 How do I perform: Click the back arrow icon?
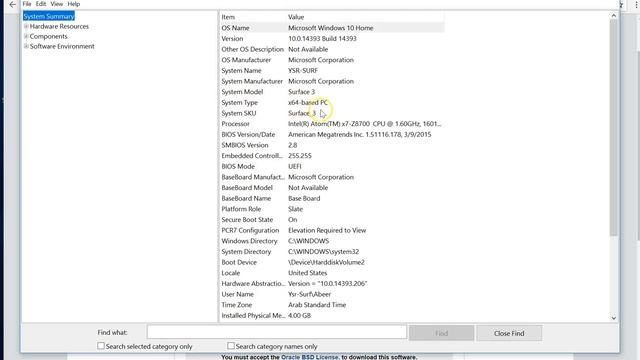(x=13, y=4)
